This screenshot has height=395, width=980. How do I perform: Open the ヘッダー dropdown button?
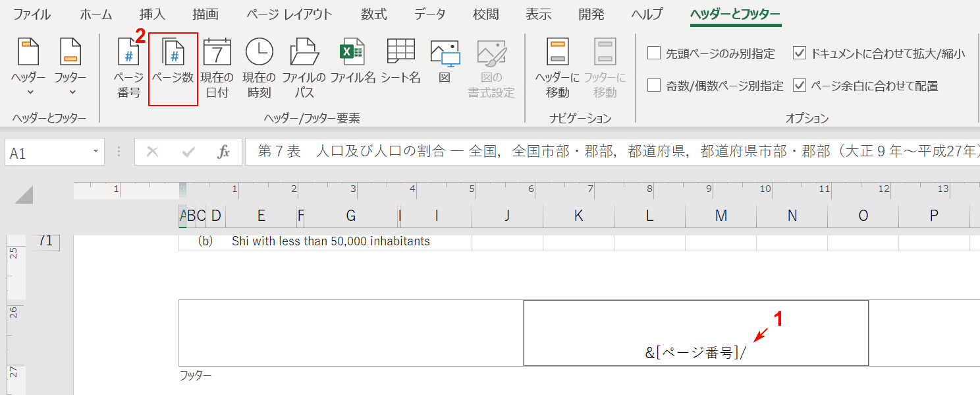(28, 68)
